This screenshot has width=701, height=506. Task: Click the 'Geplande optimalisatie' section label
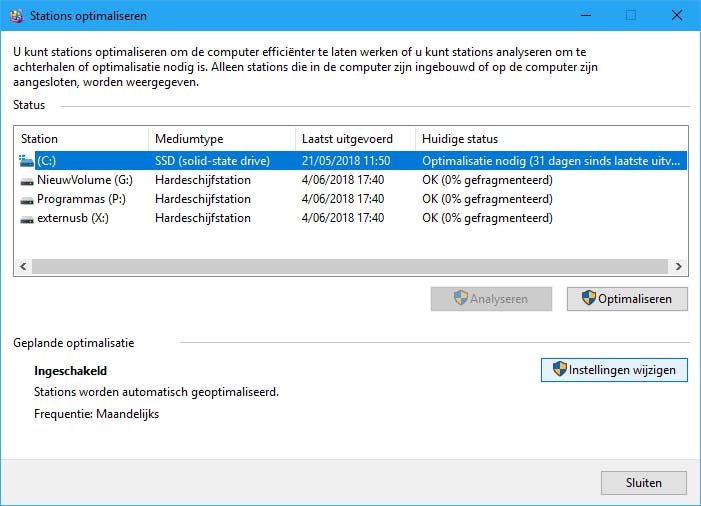[x=74, y=343]
